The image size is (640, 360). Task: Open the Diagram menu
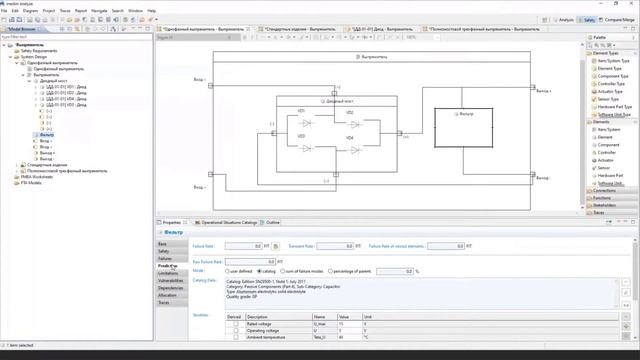pos(30,11)
